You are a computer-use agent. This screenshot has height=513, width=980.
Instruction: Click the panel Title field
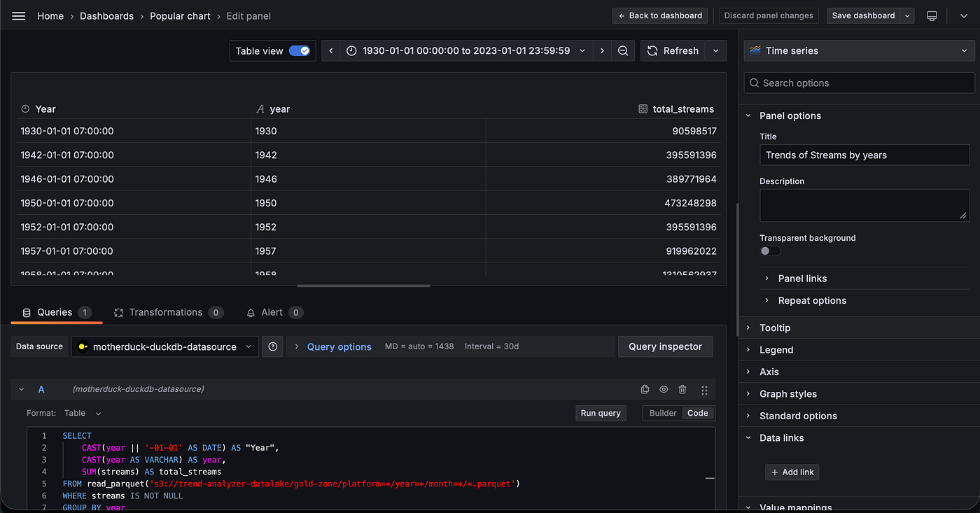coord(864,155)
